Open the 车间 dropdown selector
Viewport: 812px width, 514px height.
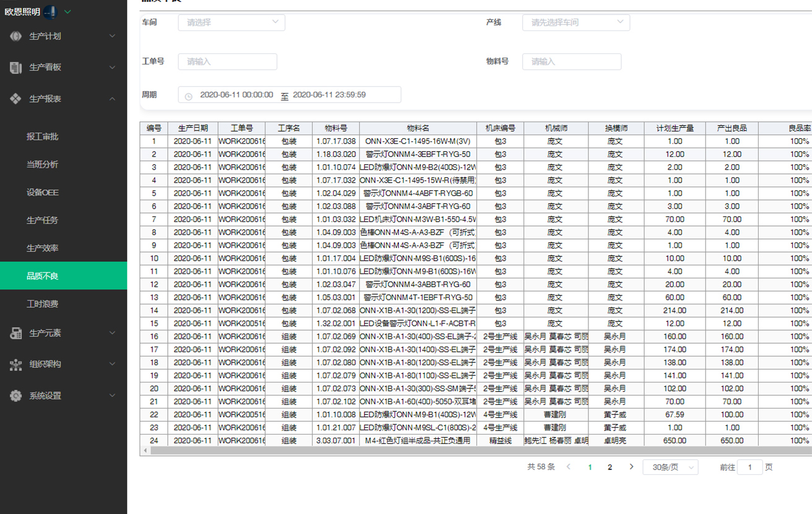231,22
